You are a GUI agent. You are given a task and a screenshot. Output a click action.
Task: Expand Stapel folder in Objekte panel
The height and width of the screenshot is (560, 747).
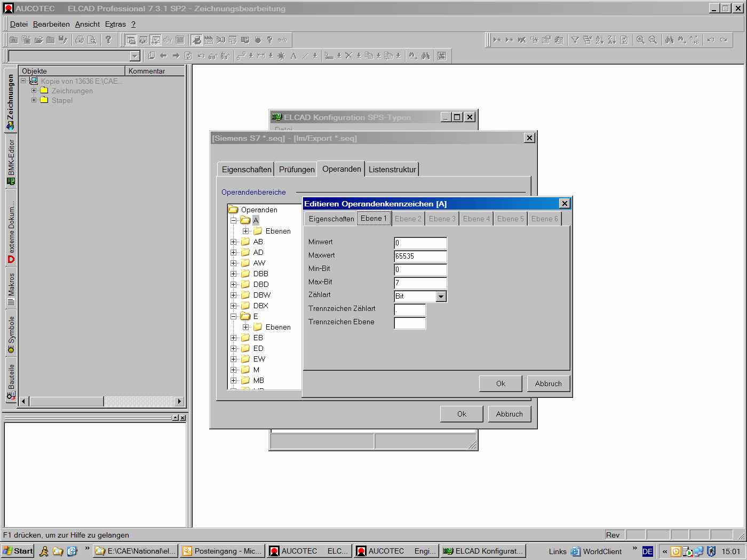point(34,100)
